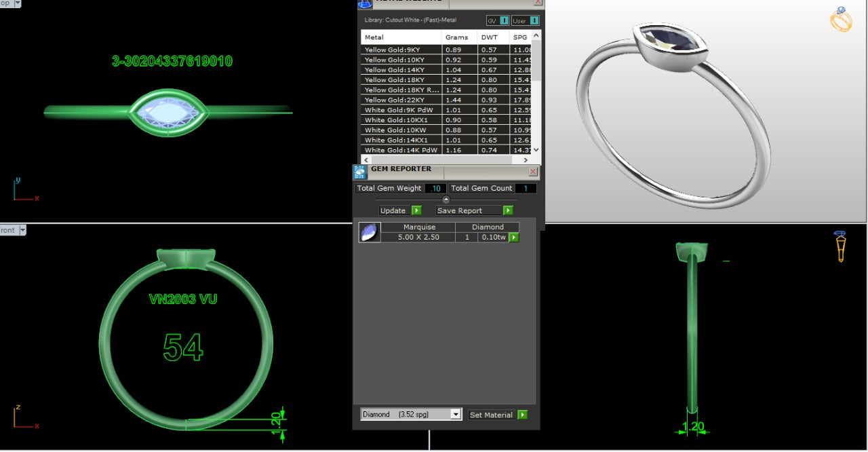The height and width of the screenshot is (452, 868).
Task: Select the Yellow Gold:22KY row
Action: [446, 100]
